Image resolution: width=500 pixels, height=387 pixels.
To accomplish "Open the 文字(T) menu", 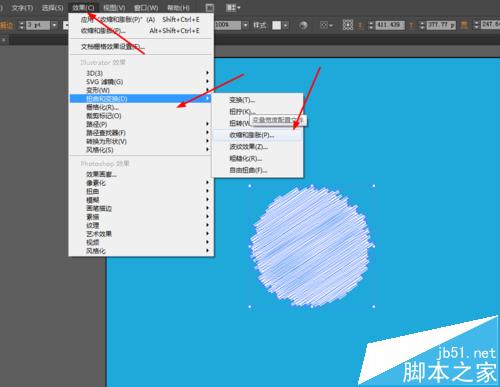I will (22, 7).
